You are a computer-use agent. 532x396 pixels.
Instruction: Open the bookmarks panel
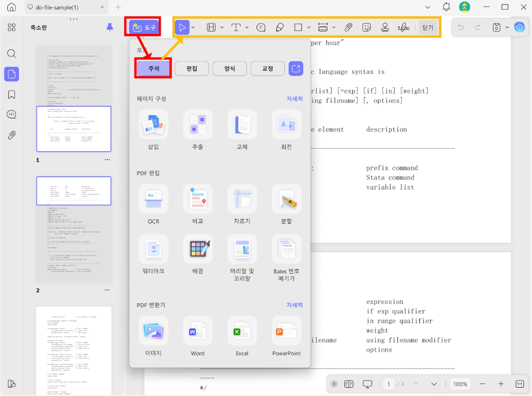pos(12,95)
